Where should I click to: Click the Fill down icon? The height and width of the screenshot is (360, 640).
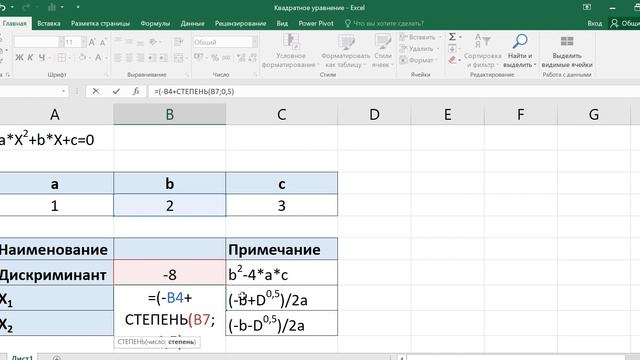coord(452,49)
